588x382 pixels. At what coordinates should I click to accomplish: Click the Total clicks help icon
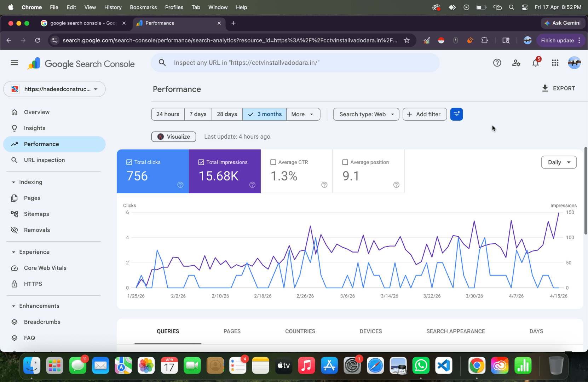coord(180,185)
